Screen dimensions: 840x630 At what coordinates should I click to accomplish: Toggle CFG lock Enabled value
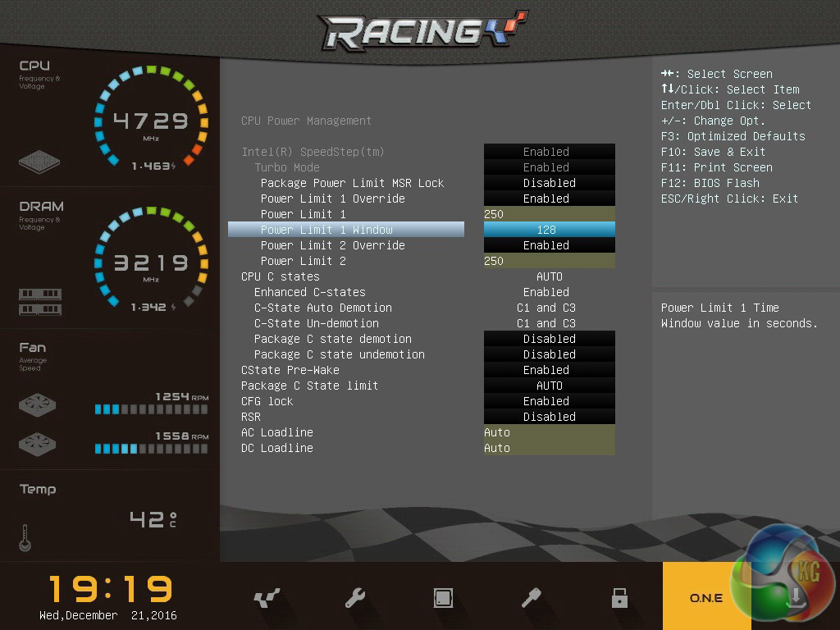tap(549, 400)
